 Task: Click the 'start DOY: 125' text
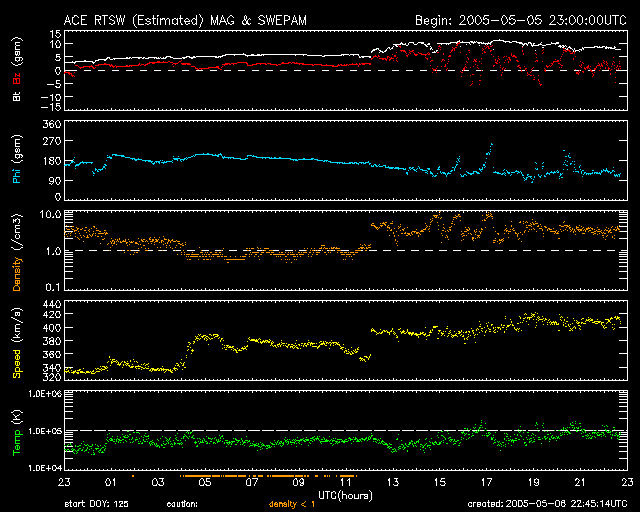point(96,504)
